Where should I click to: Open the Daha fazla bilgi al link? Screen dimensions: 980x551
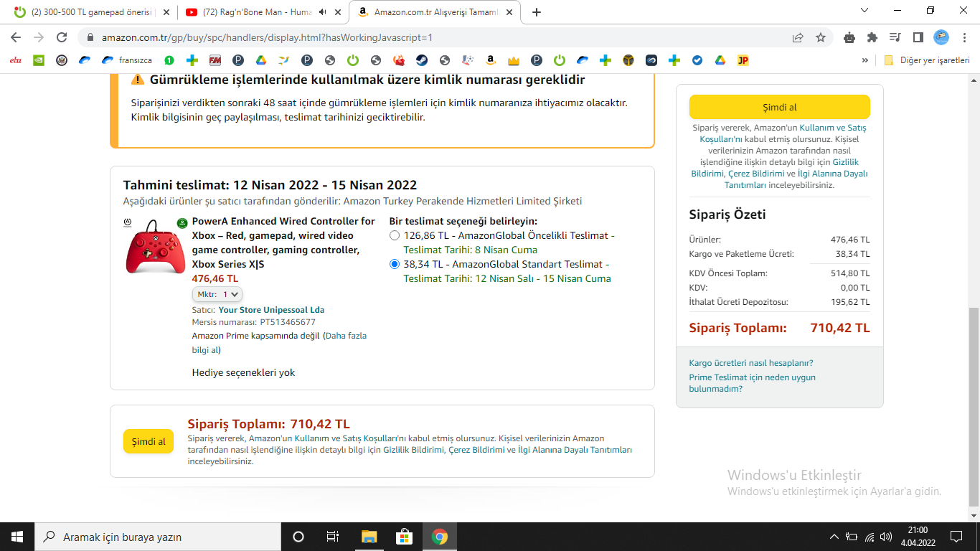pos(278,343)
